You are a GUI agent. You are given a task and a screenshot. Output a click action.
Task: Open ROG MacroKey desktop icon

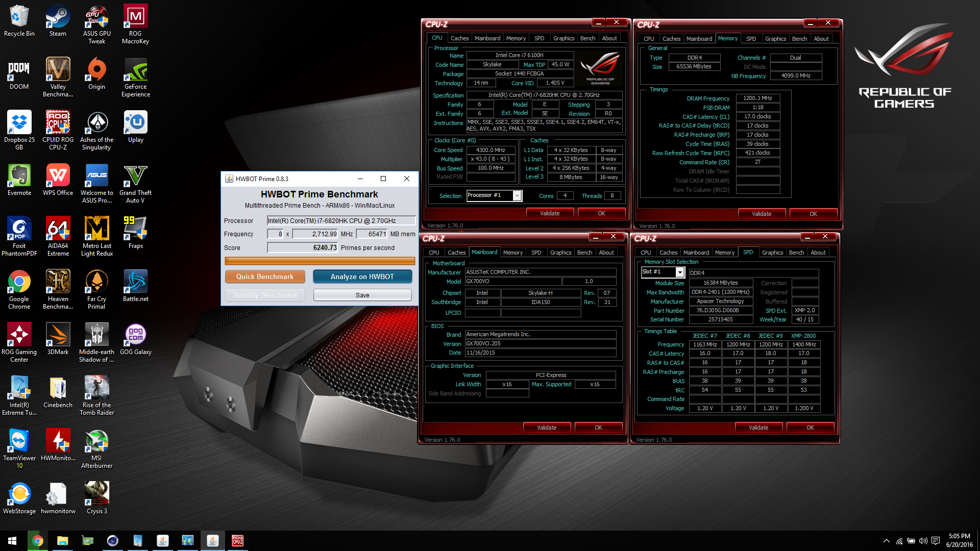pyautogui.click(x=135, y=24)
